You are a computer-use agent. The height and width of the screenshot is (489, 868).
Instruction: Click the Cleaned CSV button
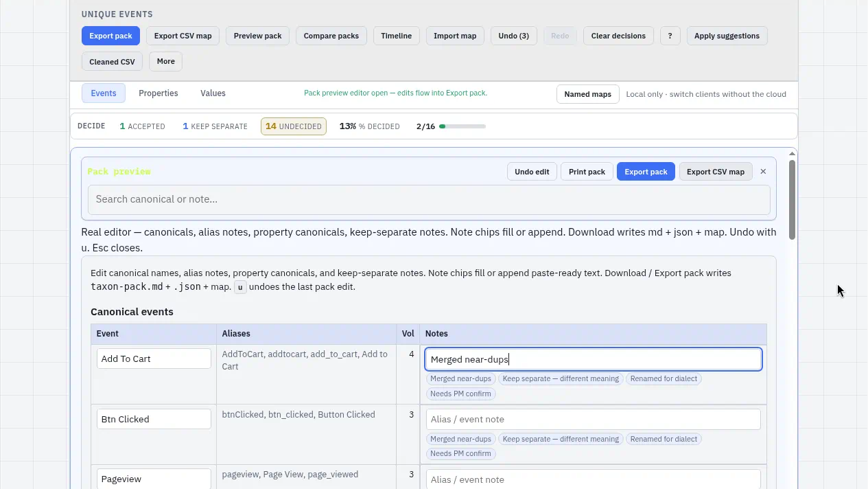(112, 62)
